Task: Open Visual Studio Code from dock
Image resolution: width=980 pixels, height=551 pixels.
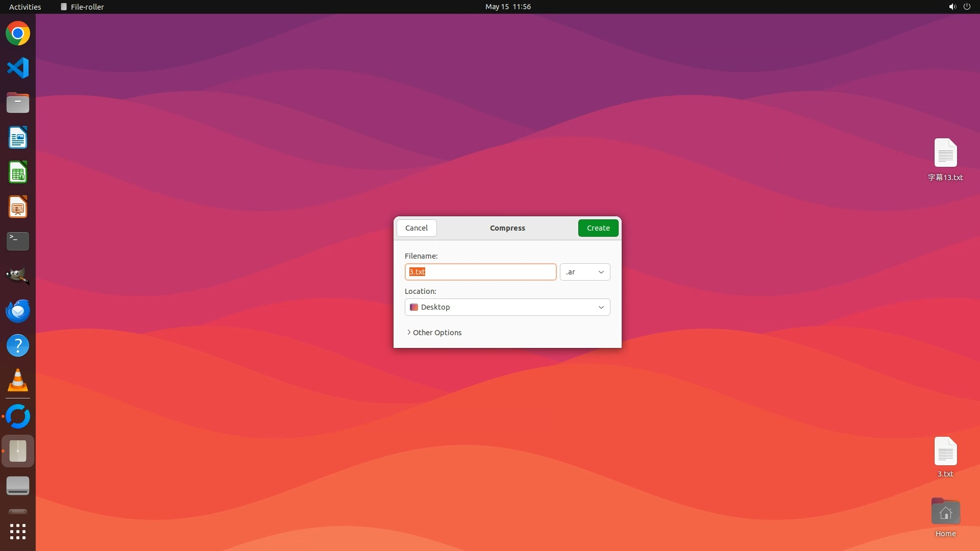Action: tap(18, 68)
